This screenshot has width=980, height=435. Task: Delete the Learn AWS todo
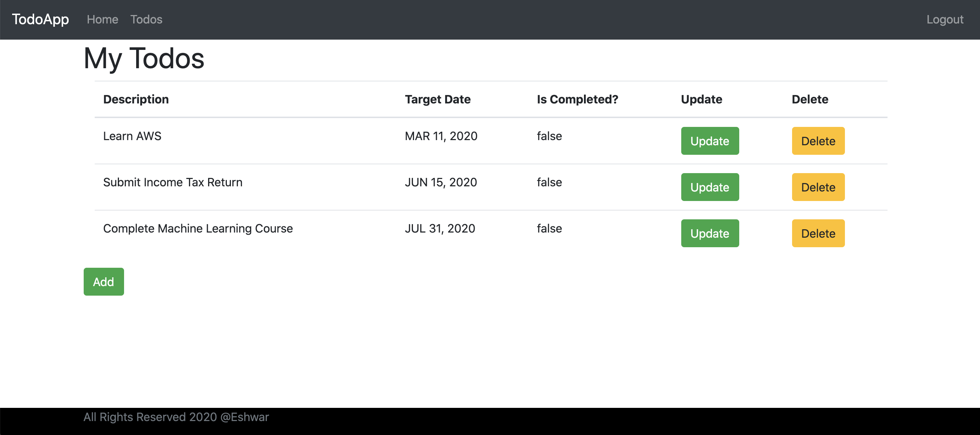coord(818,141)
